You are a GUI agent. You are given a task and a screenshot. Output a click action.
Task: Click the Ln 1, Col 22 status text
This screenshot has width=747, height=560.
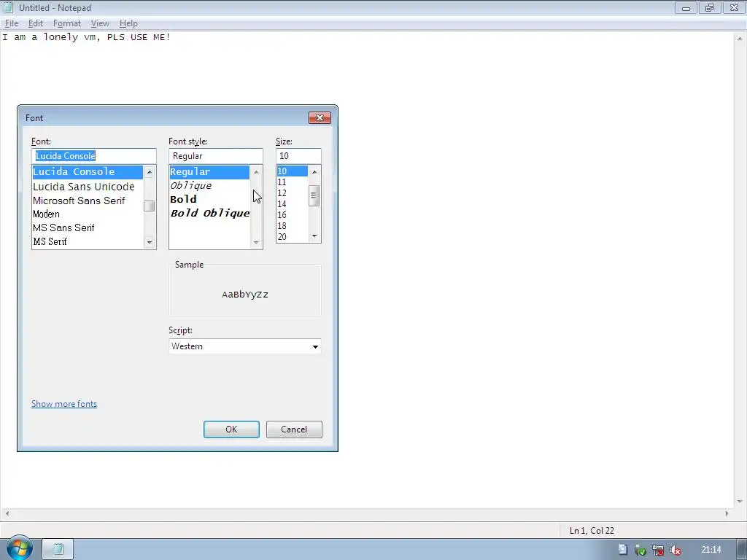coord(592,531)
